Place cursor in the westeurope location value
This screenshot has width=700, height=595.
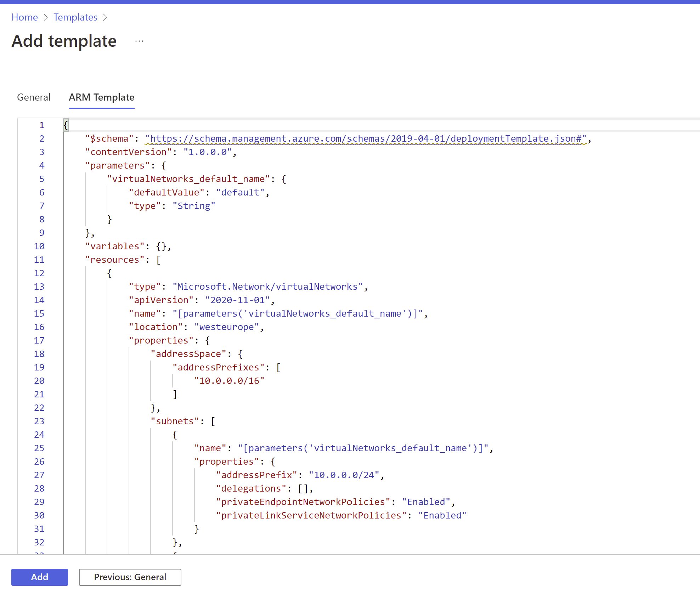227,327
